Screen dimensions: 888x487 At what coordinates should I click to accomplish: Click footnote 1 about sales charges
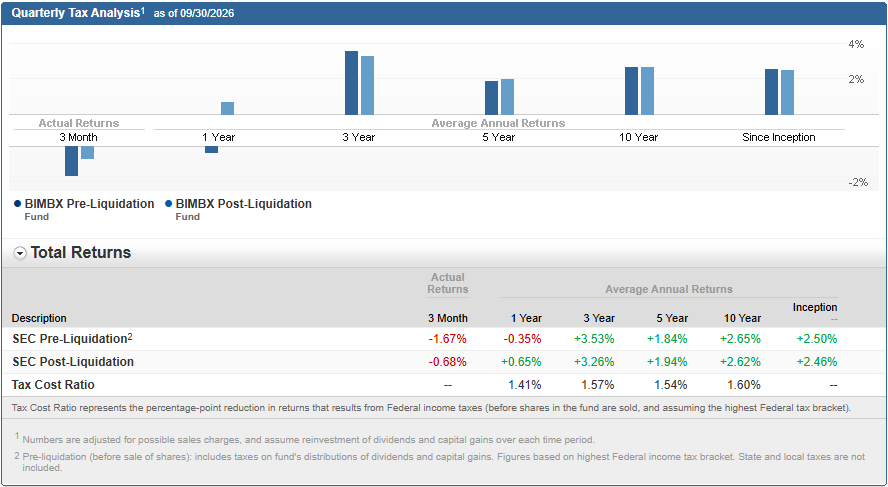[305, 439]
